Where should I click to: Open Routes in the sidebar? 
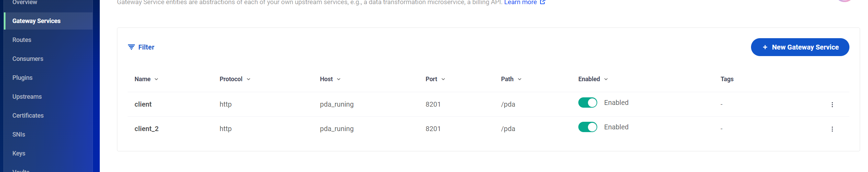click(22, 40)
